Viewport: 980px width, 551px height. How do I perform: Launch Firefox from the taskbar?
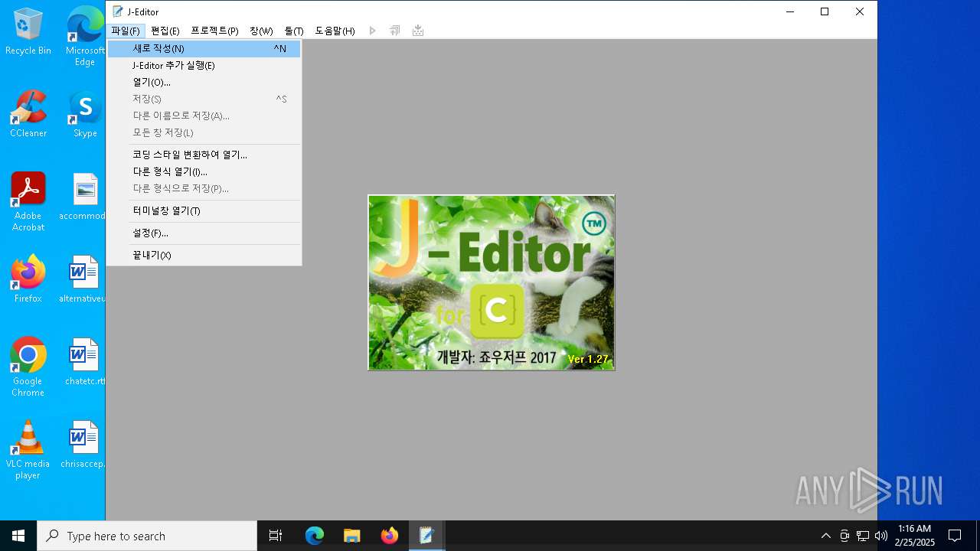[390, 536]
